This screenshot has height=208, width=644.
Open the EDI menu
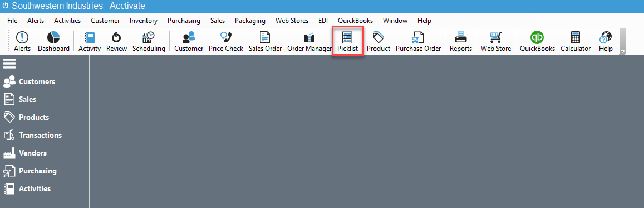[323, 21]
